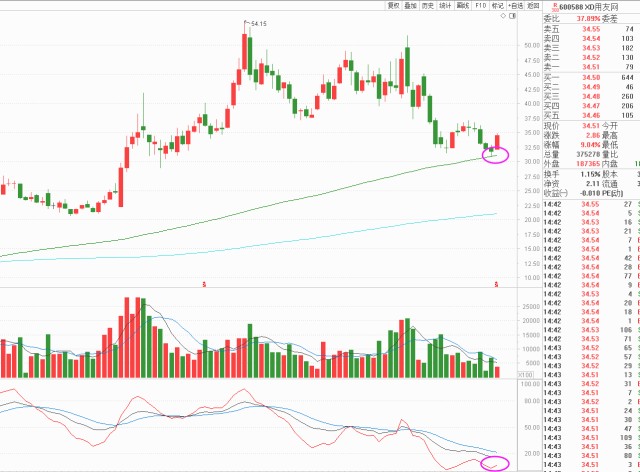640x472 pixels.
Task: Open F10 company info
Action: 480,5
